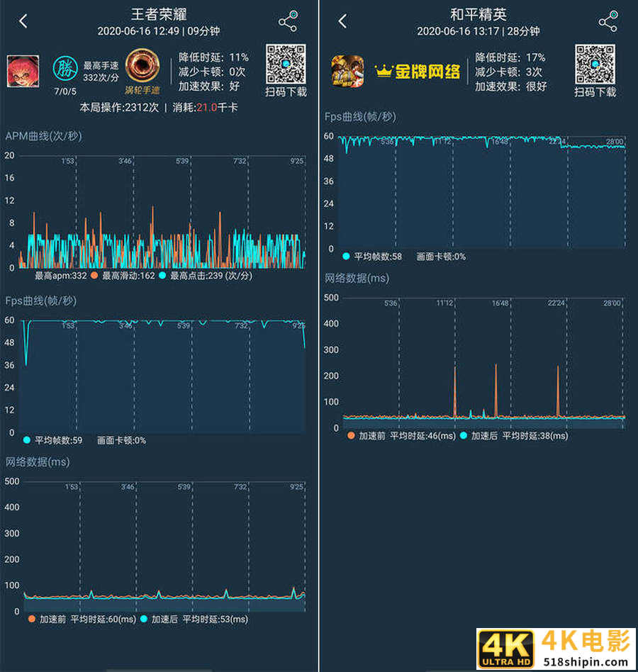Select the 最高滑动:162 orange legend dot

[94, 276]
